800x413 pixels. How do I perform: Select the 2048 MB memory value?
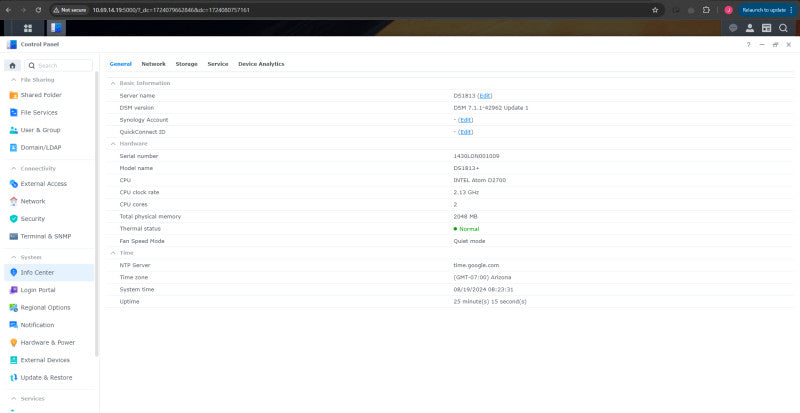click(465, 216)
